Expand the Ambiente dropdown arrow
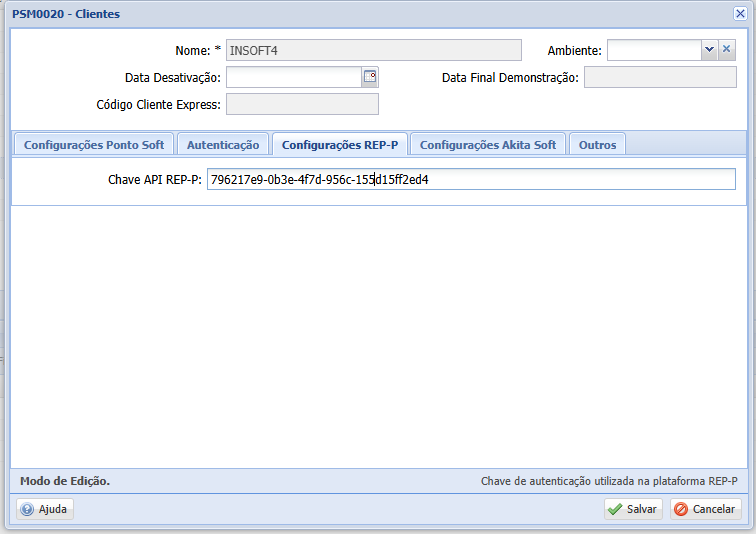 pos(709,50)
